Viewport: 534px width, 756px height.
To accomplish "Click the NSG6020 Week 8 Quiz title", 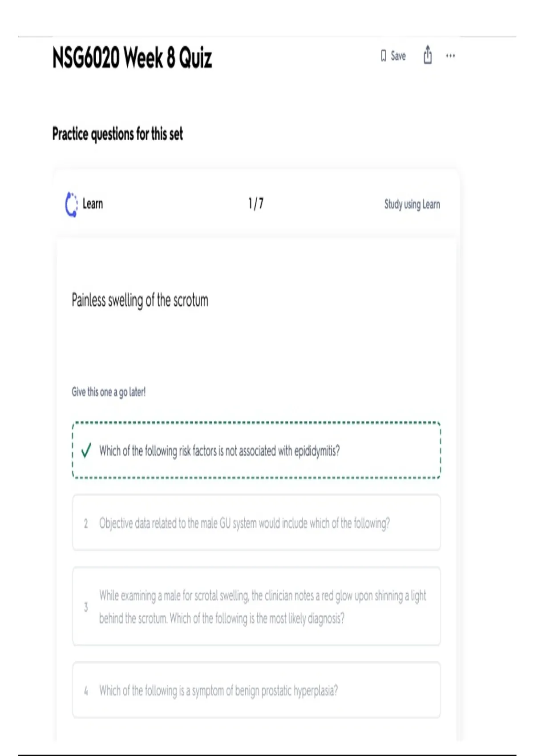I will coord(132,58).
